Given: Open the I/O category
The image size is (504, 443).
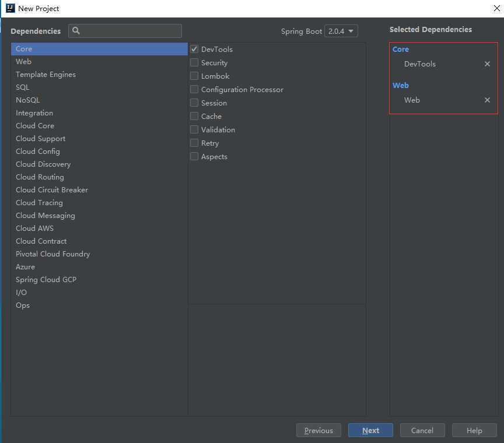Looking at the screenshot, I should pos(99,293).
